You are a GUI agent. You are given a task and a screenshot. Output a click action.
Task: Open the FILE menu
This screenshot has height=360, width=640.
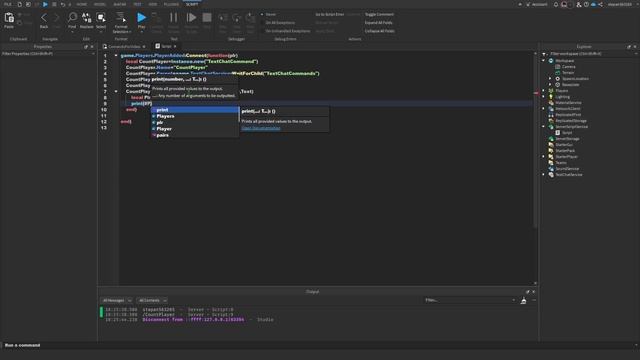(x=7, y=4)
